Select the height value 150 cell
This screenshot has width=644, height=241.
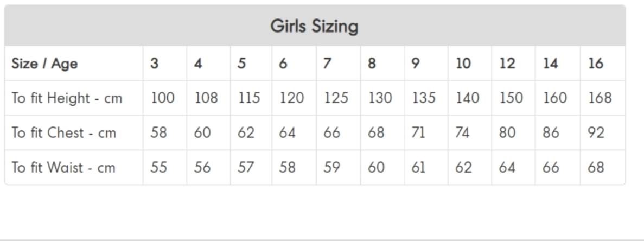[511, 98]
